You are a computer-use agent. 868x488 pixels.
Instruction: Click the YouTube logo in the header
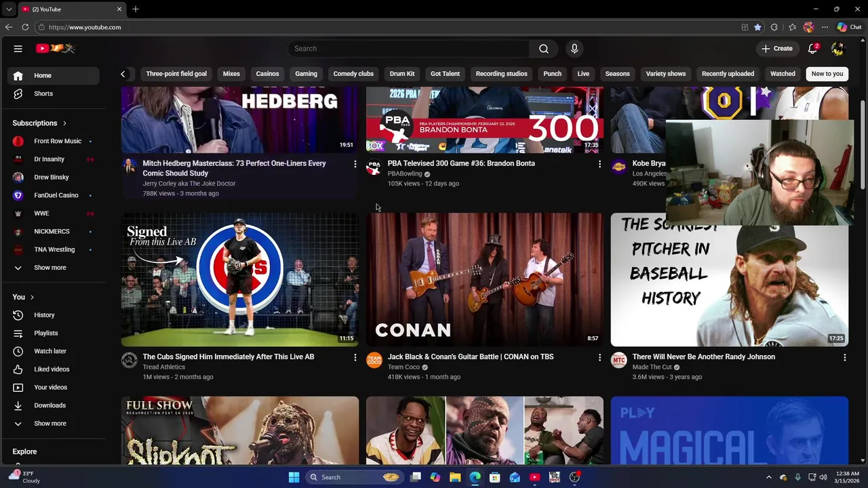click(x=56, y=49)
